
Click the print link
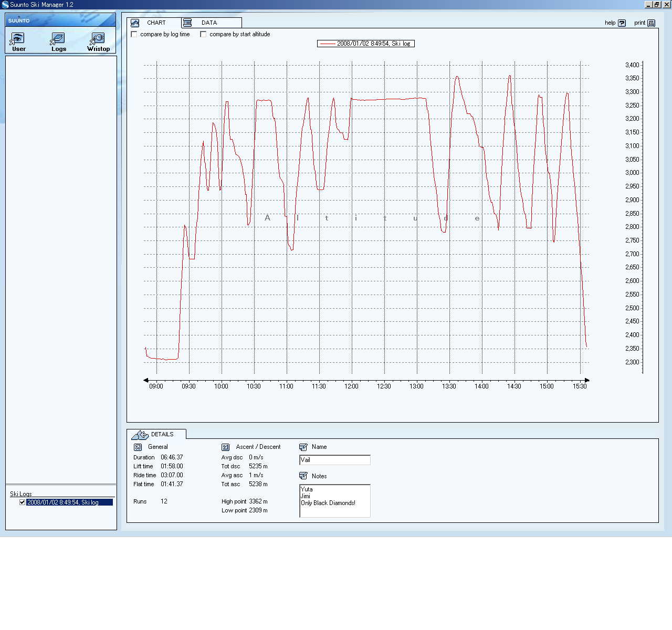pos(639,23)
